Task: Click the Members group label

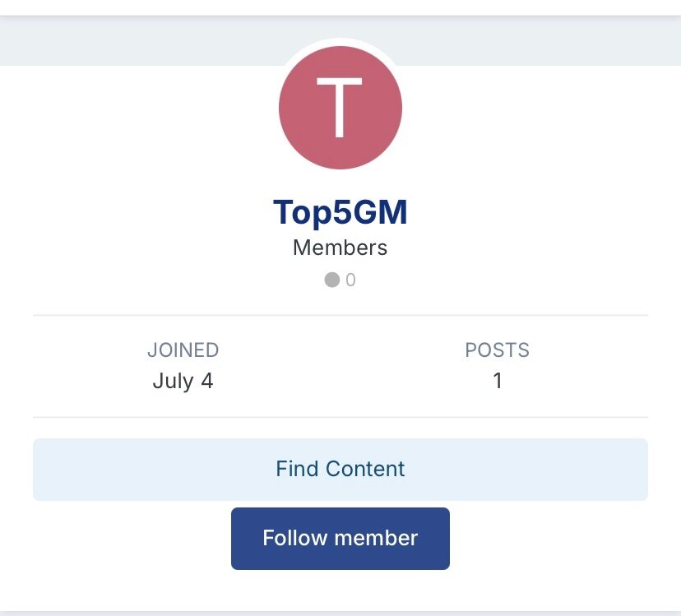Action: coord(340,248)
